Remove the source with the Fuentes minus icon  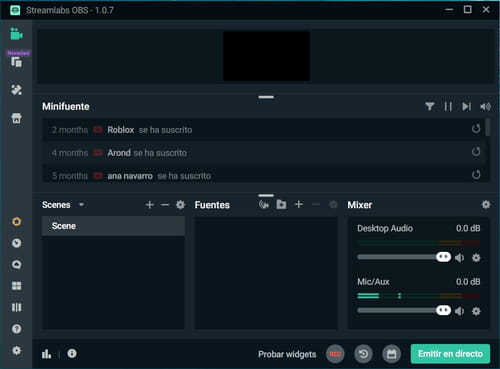316,204
